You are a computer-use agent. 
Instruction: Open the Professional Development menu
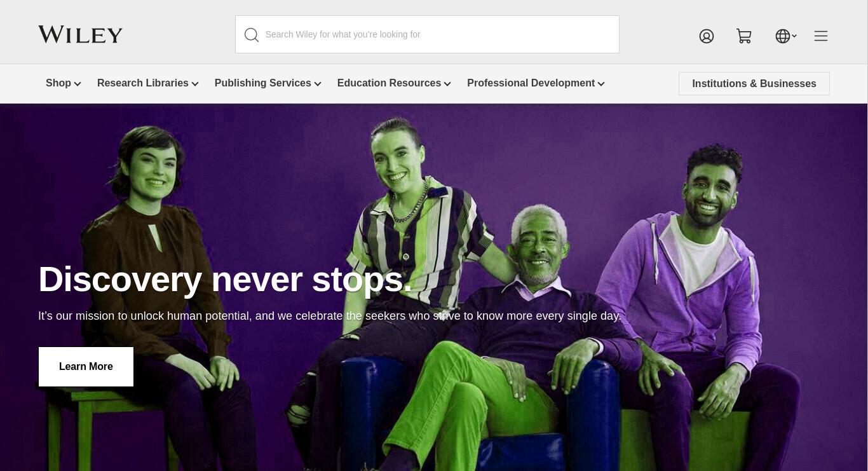click(531, 83)
